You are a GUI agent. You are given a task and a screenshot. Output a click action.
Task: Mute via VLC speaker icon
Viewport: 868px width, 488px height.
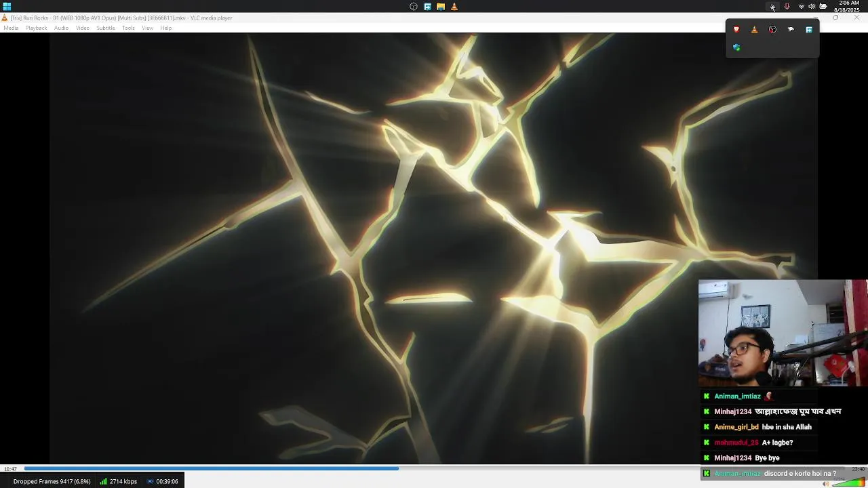pos(826,483)
